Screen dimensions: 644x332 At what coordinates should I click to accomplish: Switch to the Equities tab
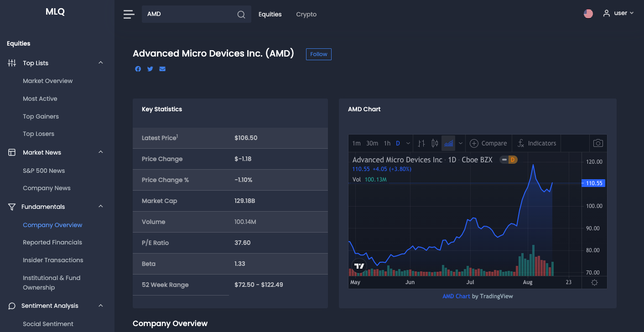[270, 14]
